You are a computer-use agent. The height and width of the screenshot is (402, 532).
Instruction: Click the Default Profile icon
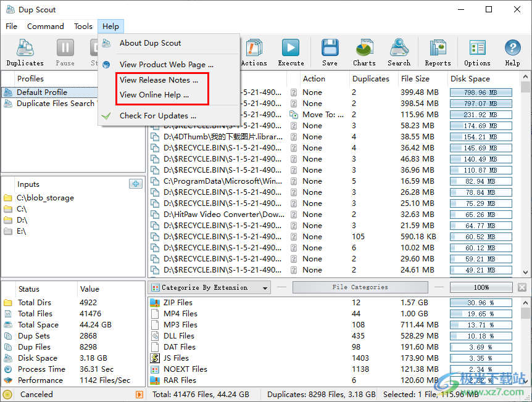tap(8, 92)
